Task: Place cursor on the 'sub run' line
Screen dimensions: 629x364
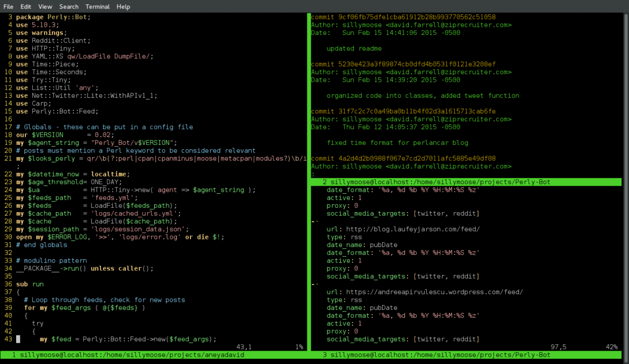Action: 30,284
